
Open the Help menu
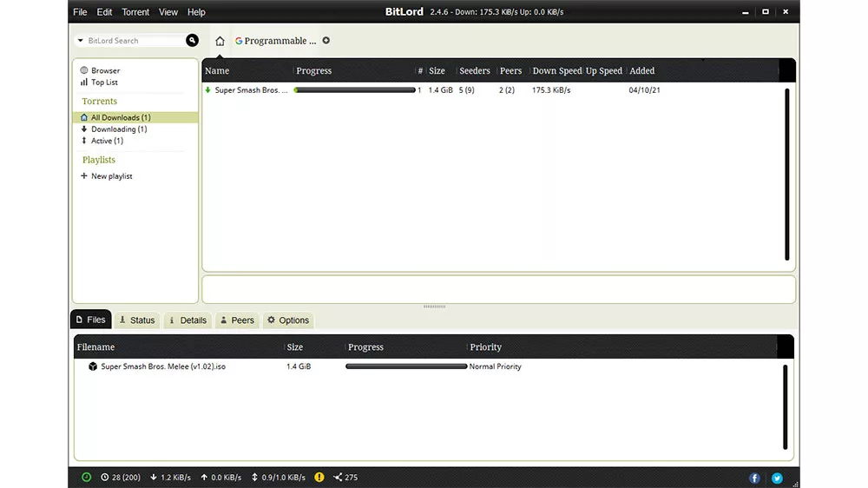pyautogui.click(x=196, y=11)
